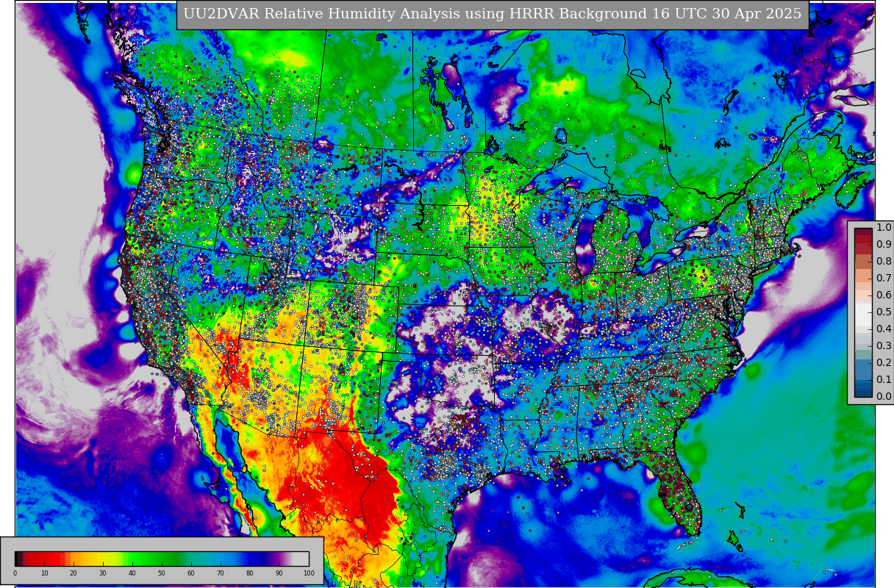Select the 70 label on humidity colorbar
The image size is (894, 588).
(x=221, y=573)
